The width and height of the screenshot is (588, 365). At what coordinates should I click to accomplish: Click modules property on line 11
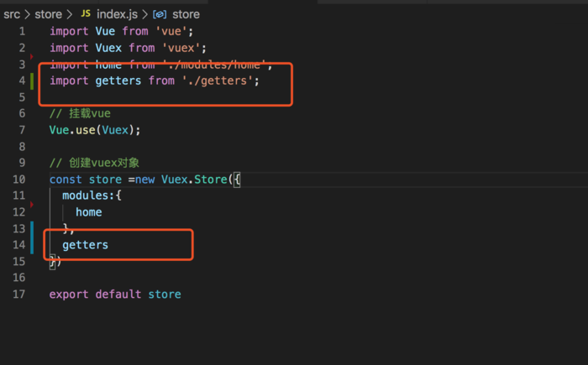coord(87,196)
